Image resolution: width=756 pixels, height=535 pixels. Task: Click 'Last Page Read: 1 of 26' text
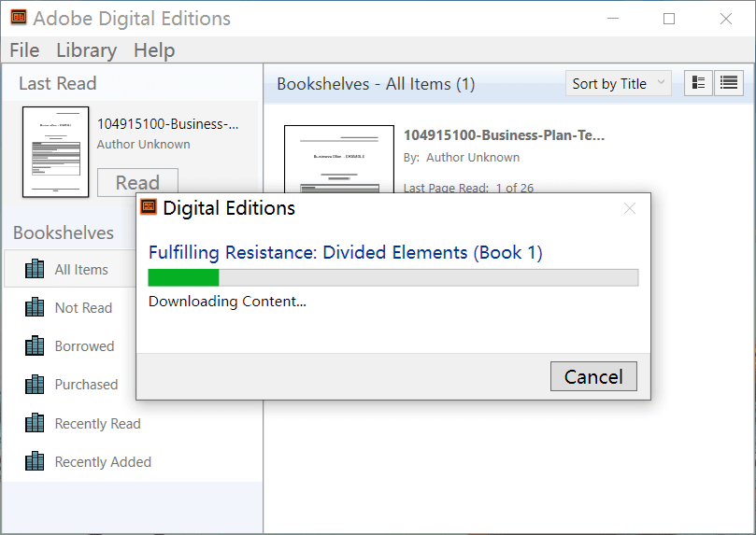(x=468, y=188)
